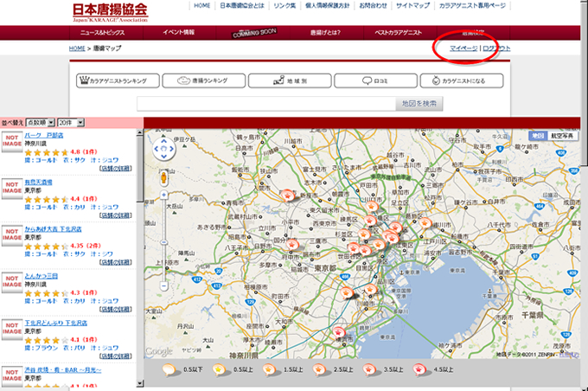Focus the map search text field
588x391 pixels.
(x=266, y=104)
